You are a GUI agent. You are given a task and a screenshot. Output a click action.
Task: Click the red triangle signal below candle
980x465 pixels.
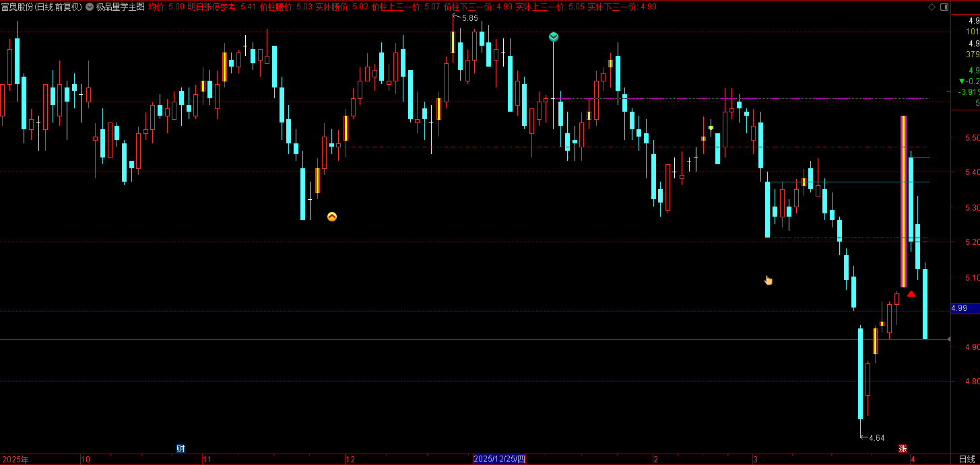pos(911,293)
